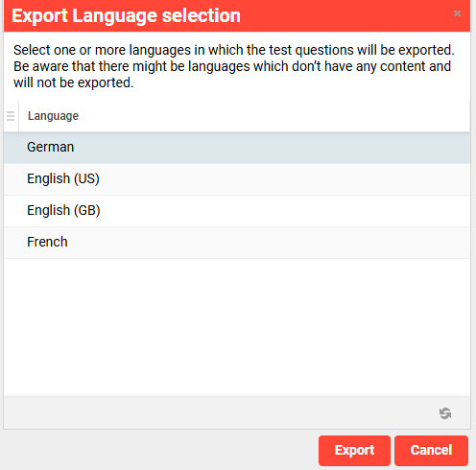Dismiss the dialog using the header X
Viewport: 476px width, 470px height.
point(457,13)
